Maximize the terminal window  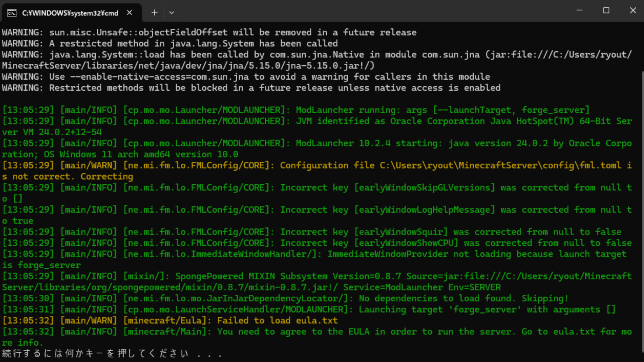coord(606,10)
